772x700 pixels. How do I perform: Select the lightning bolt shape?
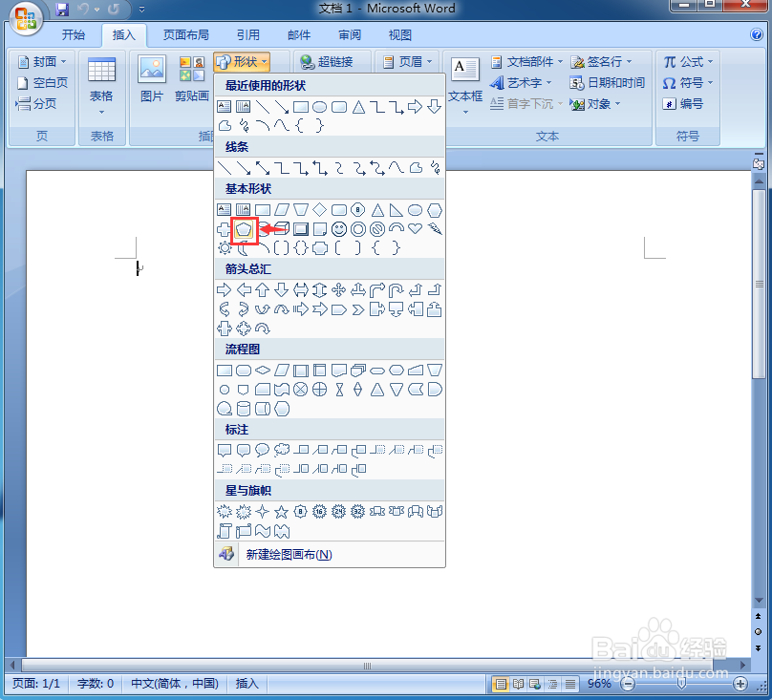(x=434, y=229)
